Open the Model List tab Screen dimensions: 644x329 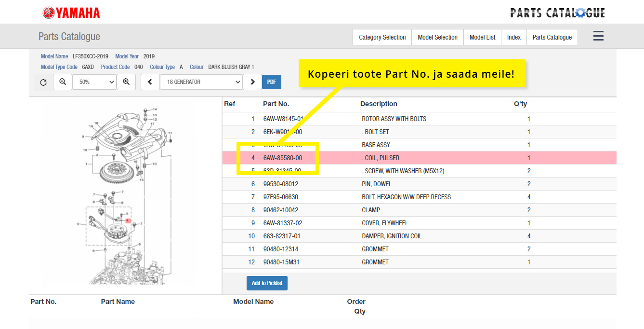[482, 37]
